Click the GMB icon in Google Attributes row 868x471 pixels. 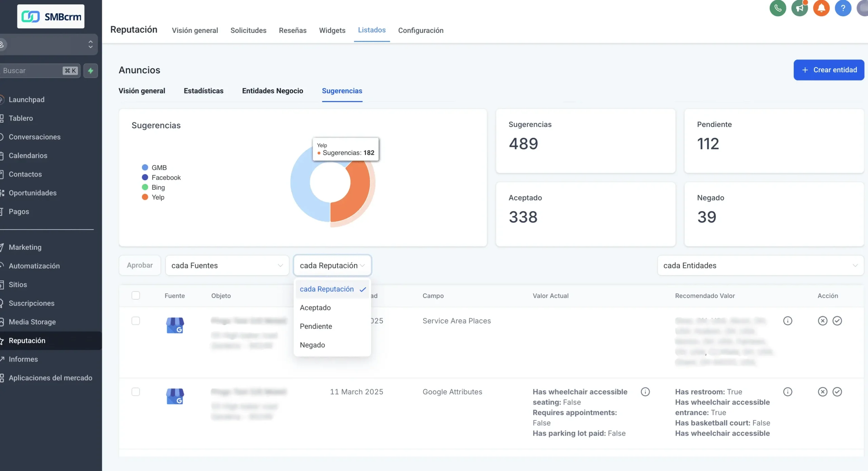[175, 396]
